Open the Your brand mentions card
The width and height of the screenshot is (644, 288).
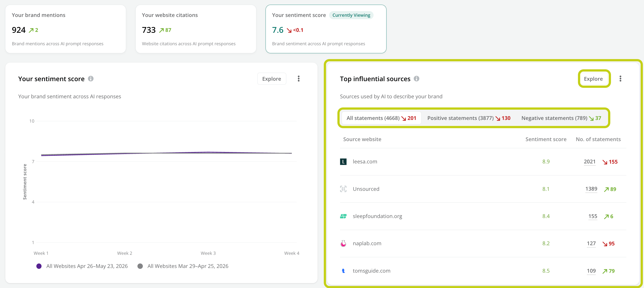(x=66, y=29)
